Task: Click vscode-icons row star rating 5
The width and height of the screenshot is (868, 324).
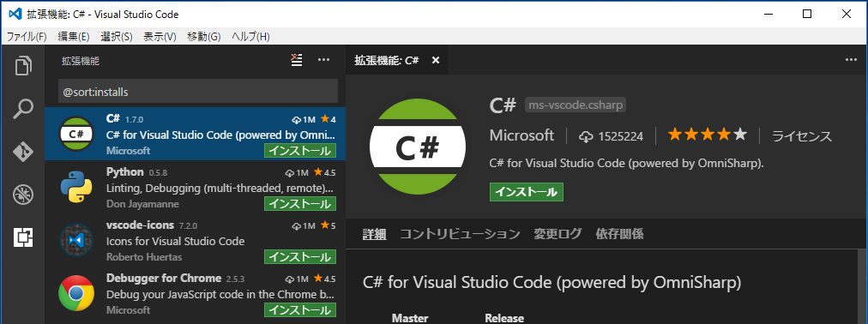Action: click(x=329, y=225)
